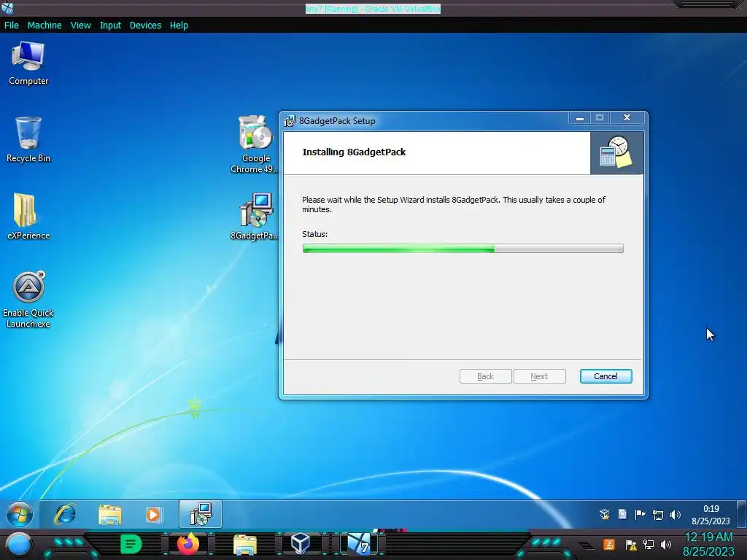Screen dimensions: 747x560
Task: Open the VirtualBox Help menu
Action: click(179, 26)
